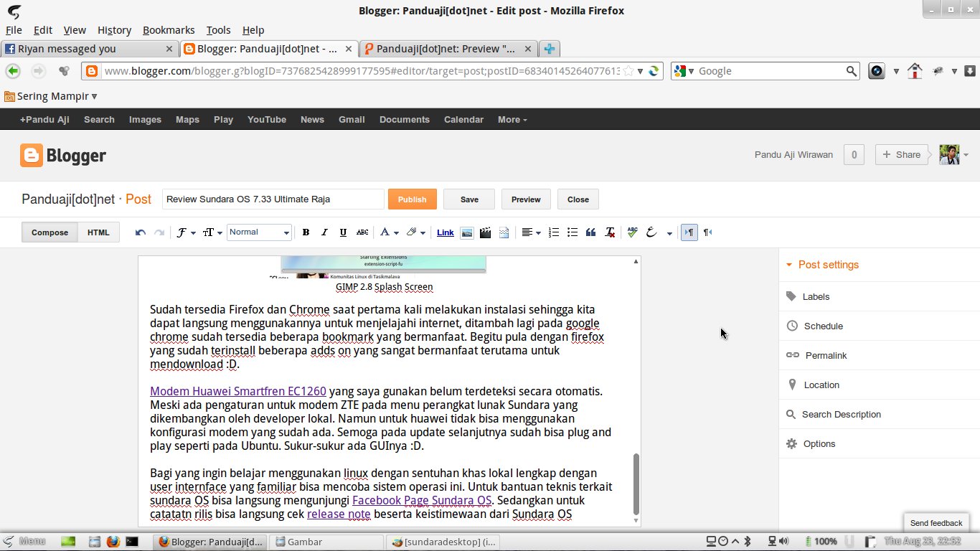Remove formatting from selected text
The height and width of the screenshot is (551, 980).
point(610,232)
